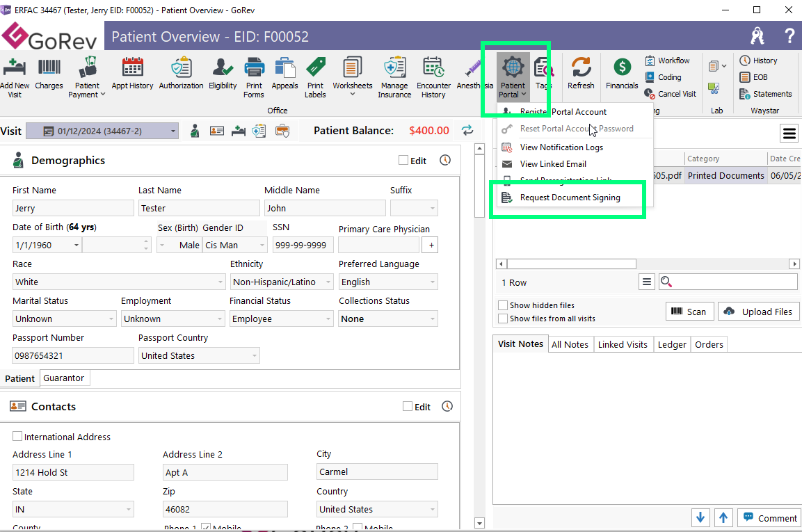Click the Scan button
This screenshot has width=802, height=532.
[689, 312]
